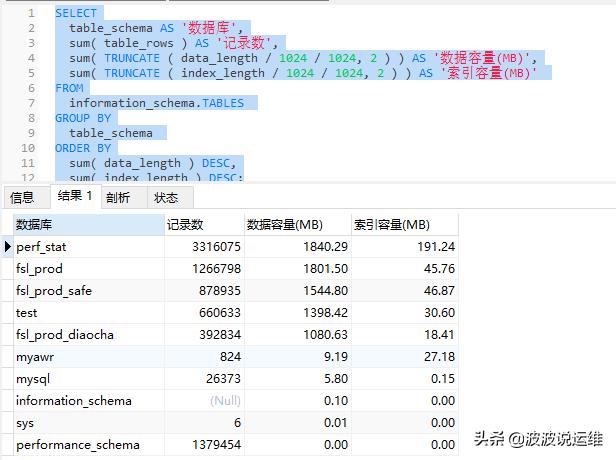Viewport: 616px width, 460px height.
Task: Click the 1840.29 data size cell
Action: [x=297, y=247]
